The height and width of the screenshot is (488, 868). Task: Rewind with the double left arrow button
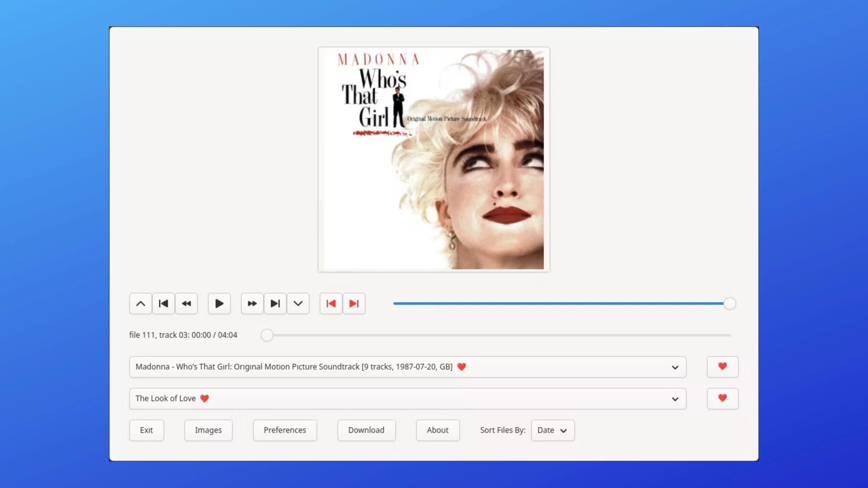pyautogui.click(x=186, y=304)
